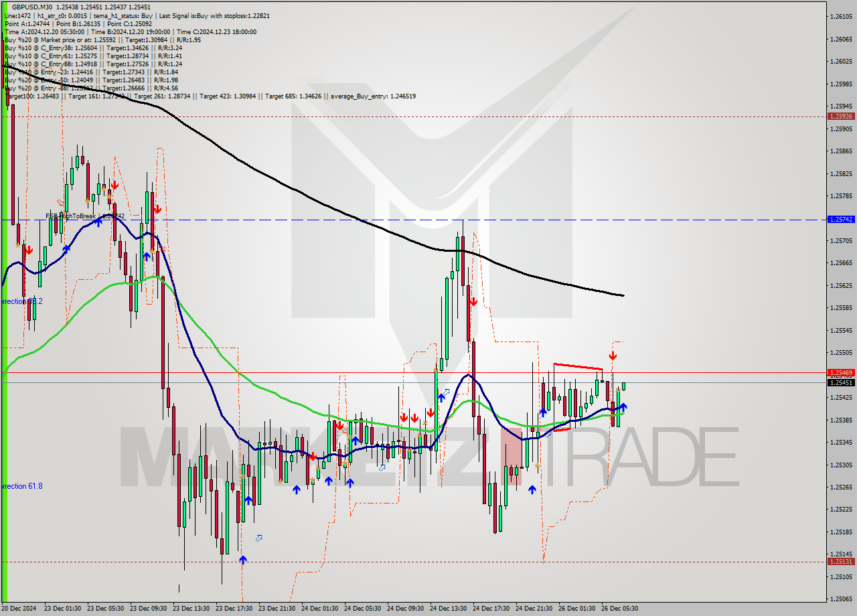
Task: Click the red 1.25469 price tag
Action: (841, 372)
